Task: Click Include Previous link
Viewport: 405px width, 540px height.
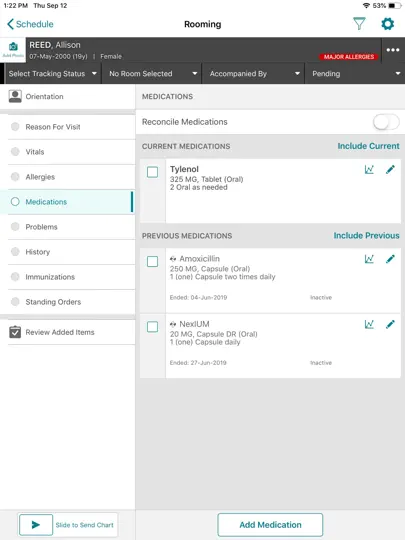Action: pyautogui.click(x=366, y=236)
